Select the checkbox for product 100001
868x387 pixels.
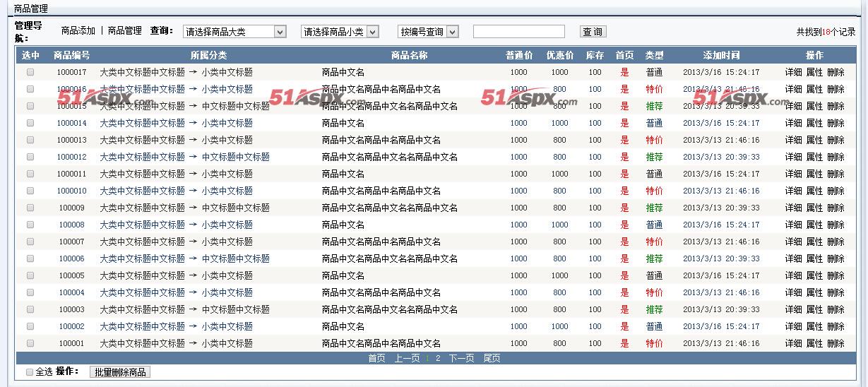click(x=30, y=343)
